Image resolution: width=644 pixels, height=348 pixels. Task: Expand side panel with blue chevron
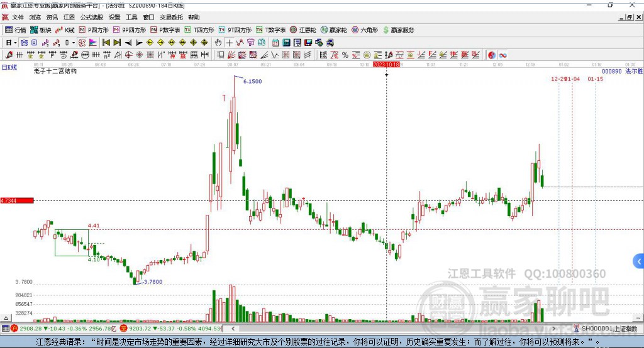click(639, 261)
